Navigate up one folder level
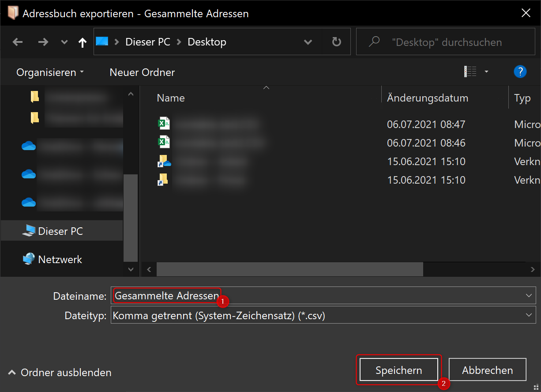 [82, 42]
